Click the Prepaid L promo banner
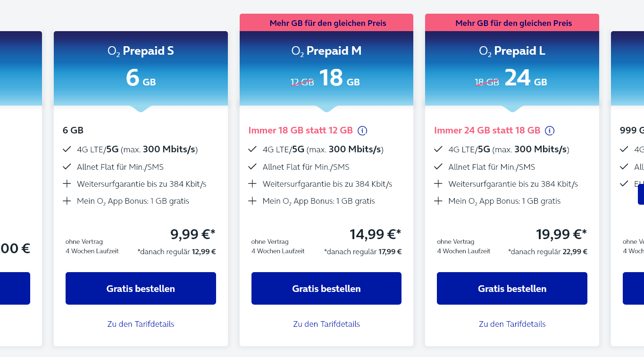 tap(512, 23)
